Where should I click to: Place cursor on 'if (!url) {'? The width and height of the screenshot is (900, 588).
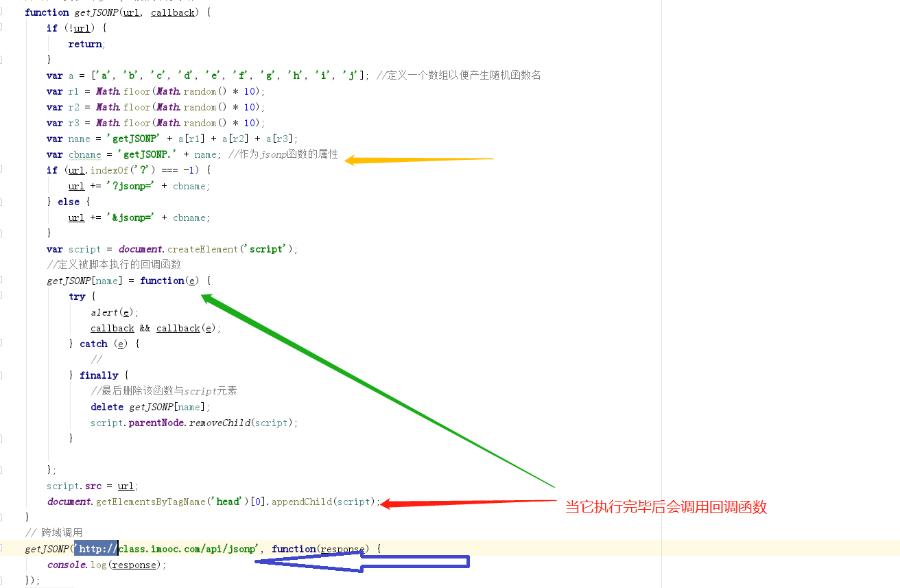click(77, 28)
